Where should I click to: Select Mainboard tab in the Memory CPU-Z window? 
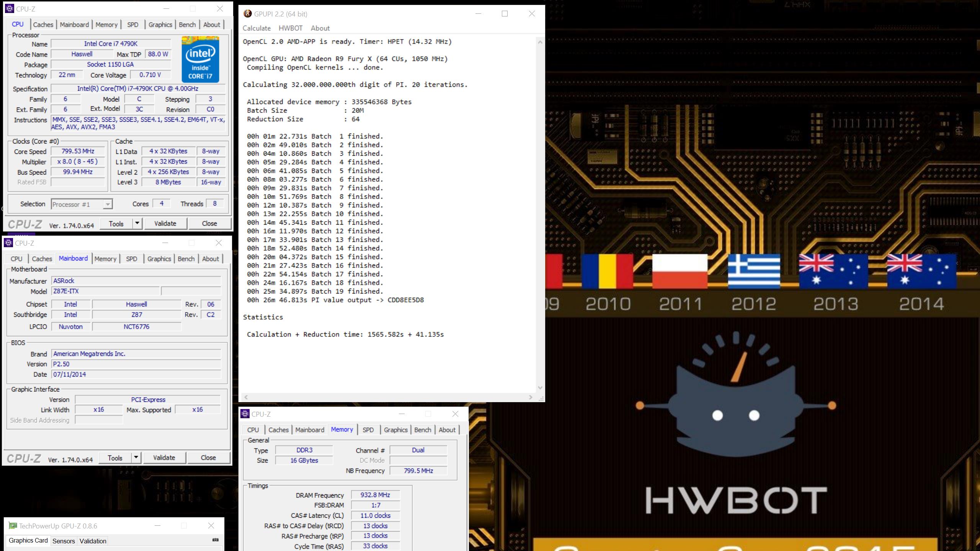coord(310,430)
